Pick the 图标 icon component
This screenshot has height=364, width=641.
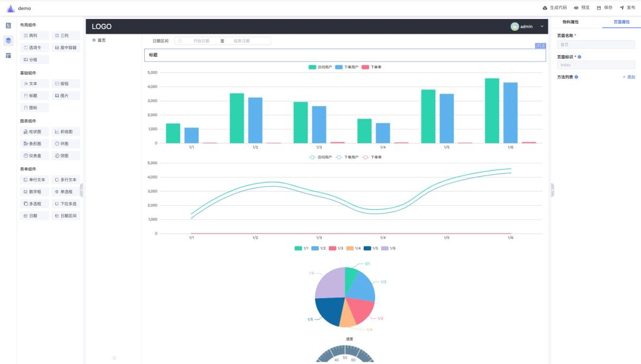click(x=34, y=108)
